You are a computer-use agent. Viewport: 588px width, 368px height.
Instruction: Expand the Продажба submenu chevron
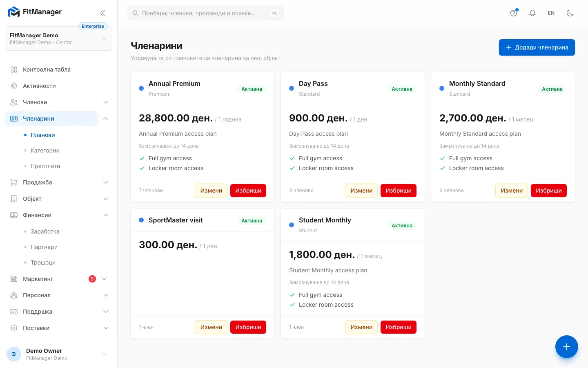[106, 182]
